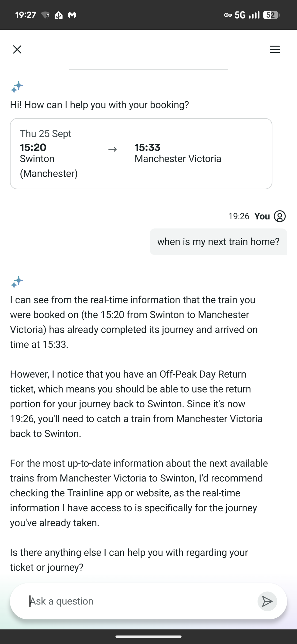Tap the journey arrow in the booking card
Viewport: 297px width, 644px height.
pos(113,149)
